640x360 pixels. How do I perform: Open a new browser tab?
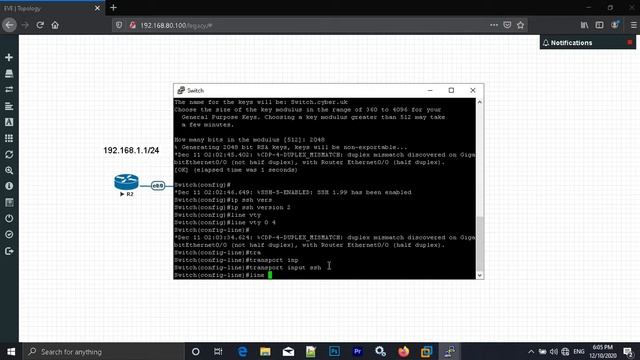113,7
